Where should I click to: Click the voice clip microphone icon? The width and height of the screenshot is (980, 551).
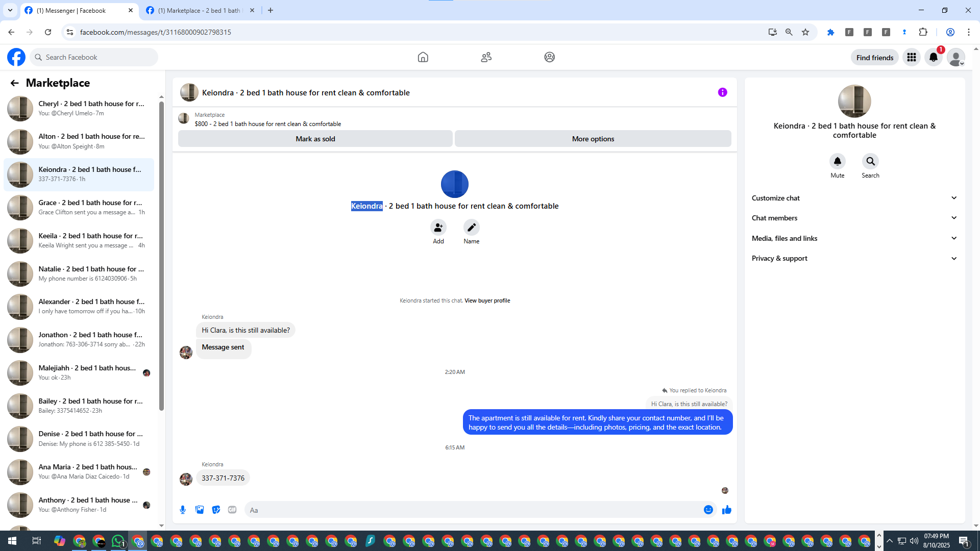(183, 510)
